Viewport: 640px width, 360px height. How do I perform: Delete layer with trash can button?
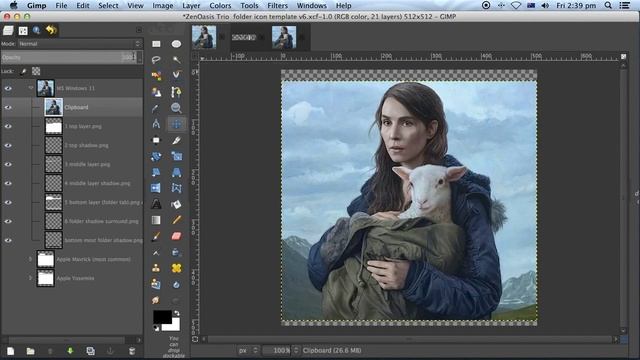coord(131,351)
